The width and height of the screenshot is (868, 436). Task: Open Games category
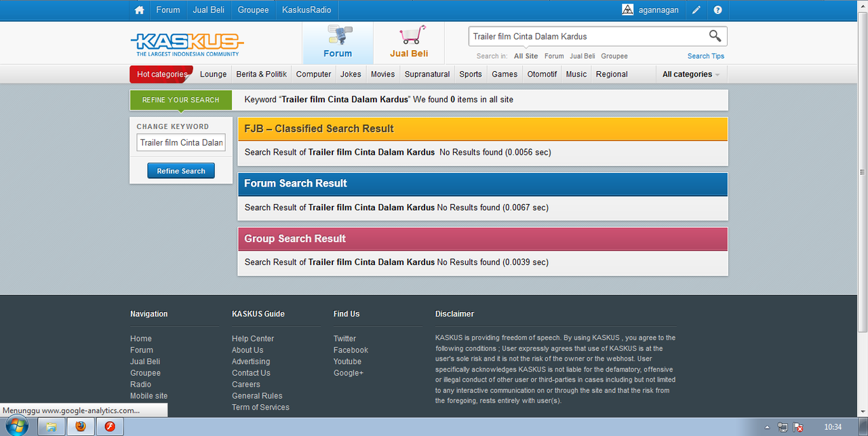pos(505,74)
